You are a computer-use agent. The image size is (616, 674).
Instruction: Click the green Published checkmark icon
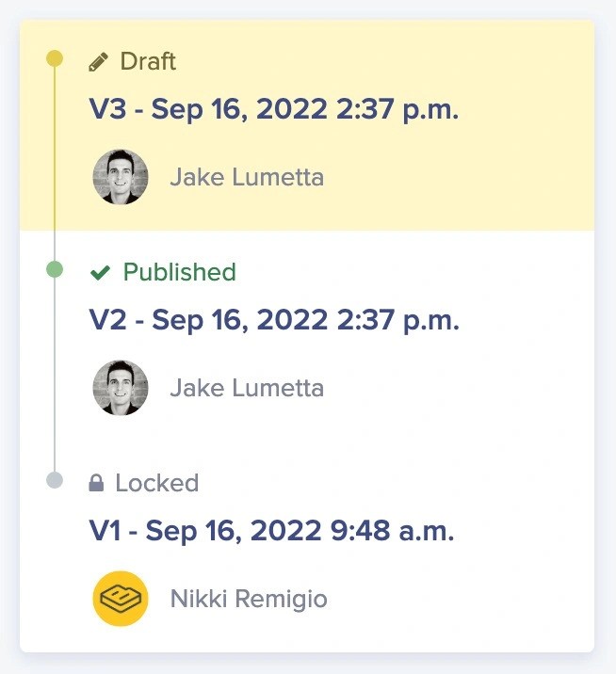coord(100,273)
